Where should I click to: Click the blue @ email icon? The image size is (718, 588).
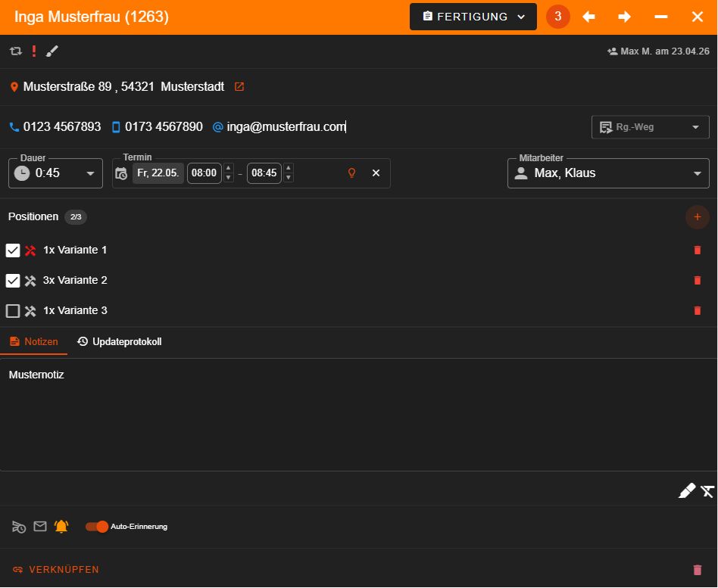[x=218, y=126]
